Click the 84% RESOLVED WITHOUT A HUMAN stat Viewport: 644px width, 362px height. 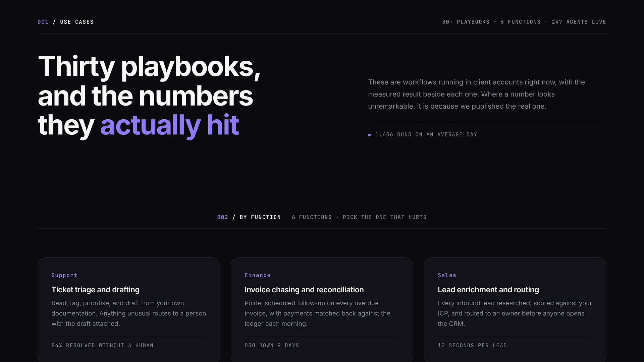point(102,345)
